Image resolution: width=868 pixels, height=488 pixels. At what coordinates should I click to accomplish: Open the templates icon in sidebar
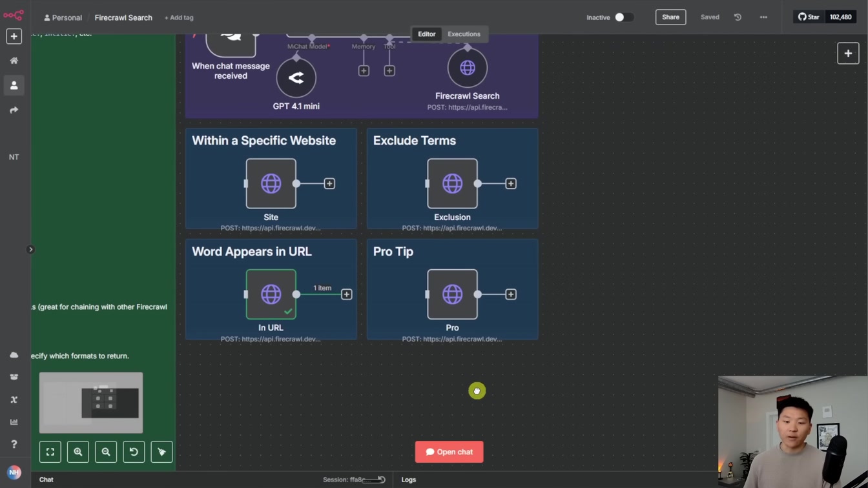tap(14, 377)
